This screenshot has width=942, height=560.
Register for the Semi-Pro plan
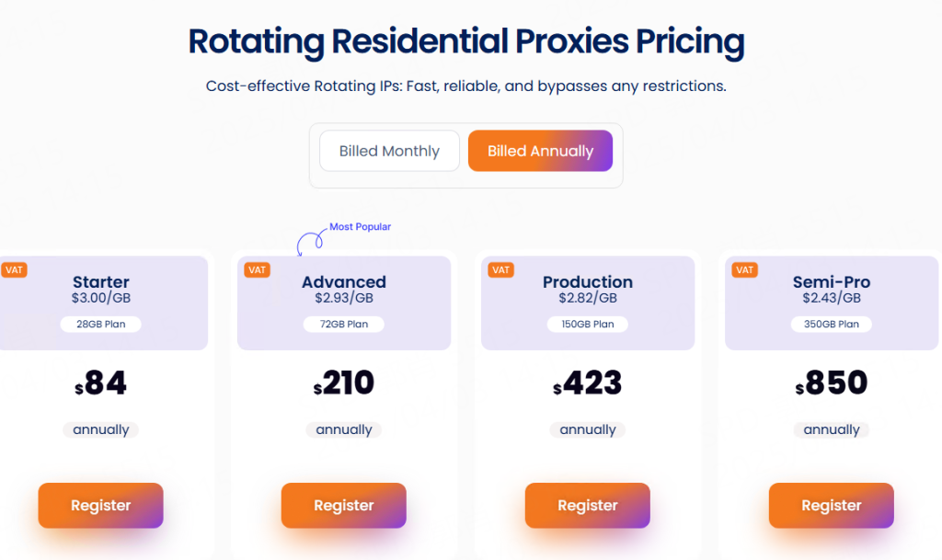tap(831, 506)
